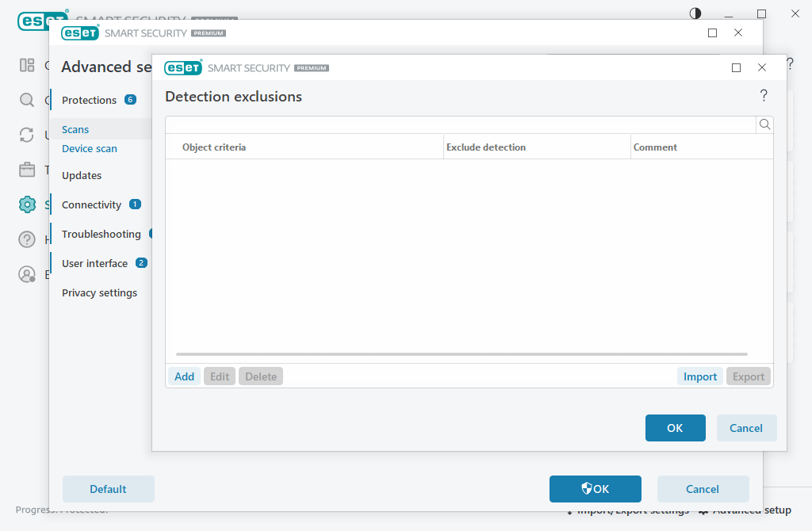Sort by Exclude detection column
Viewport: 812px width, 531px height.
pos(537,147)
